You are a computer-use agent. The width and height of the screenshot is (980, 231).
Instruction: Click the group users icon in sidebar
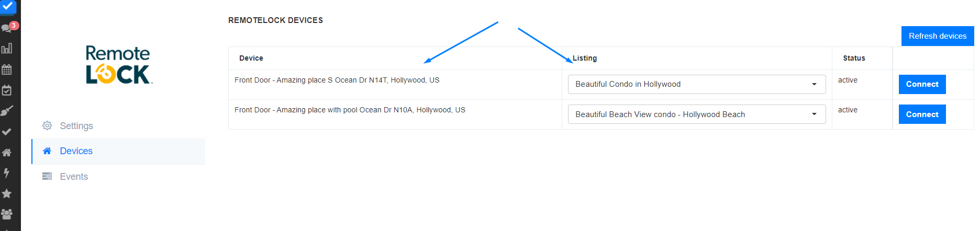click(x=7, y=214)
